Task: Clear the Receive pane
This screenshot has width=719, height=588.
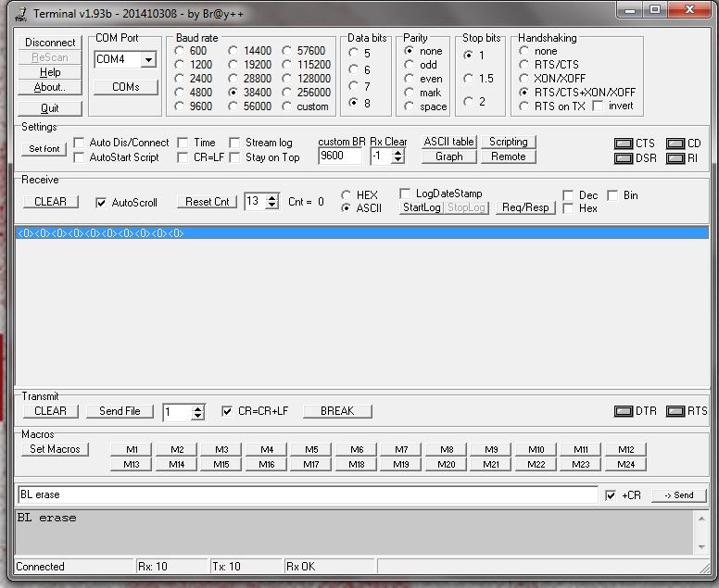Action: pos(50,202)
